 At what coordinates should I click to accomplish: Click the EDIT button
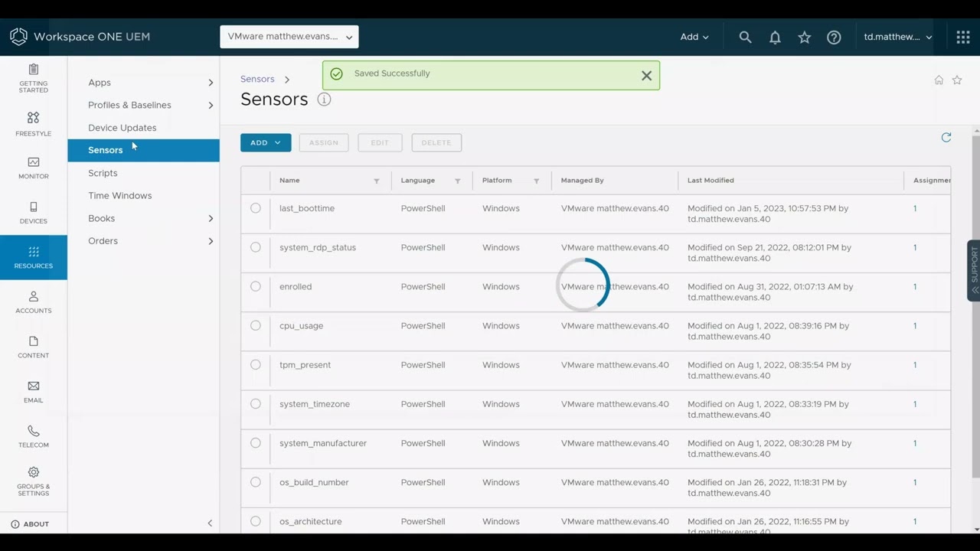click(x=380, y=142)
